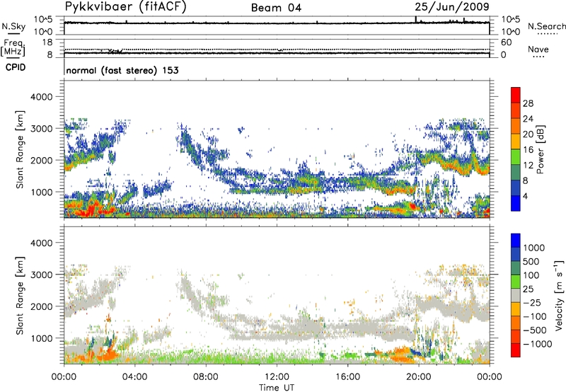This screenshot has width=566, height=392.
Task: Click the "04:00" time axis label
Action: coord(134,377)
